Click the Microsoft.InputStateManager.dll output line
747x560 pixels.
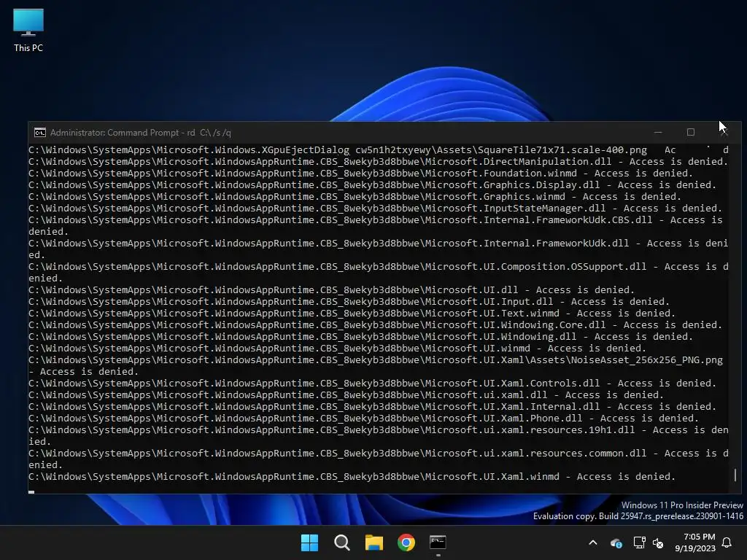tap(376, 208)
